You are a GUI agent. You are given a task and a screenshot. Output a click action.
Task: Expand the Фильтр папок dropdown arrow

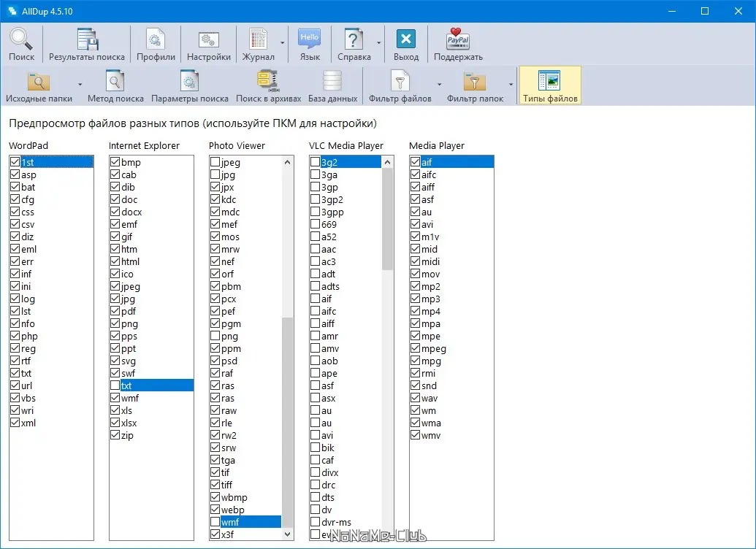click(511, 85)
